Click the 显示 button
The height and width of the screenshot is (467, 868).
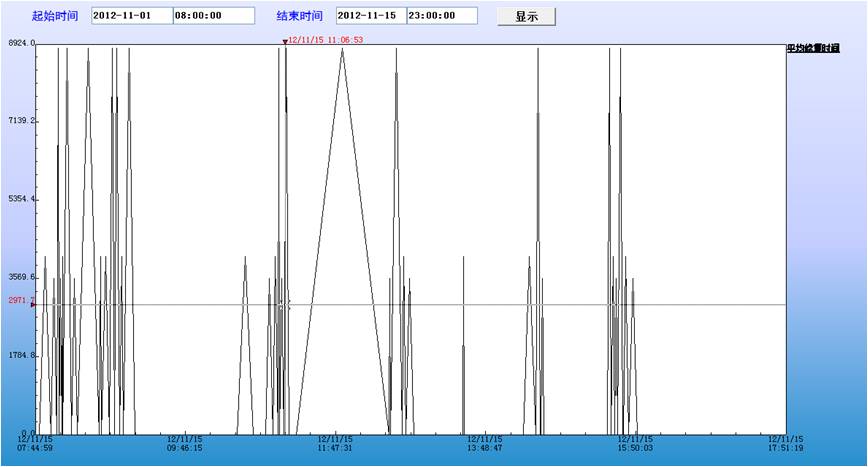pos(526,17)
